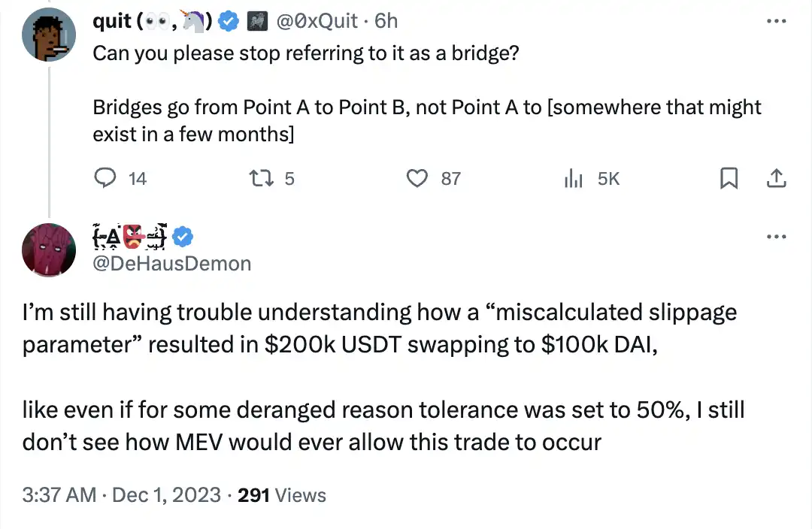This screenshot has height=529, width=812.
Task: Open quit's profile picture
Action: tap(49, 35)
